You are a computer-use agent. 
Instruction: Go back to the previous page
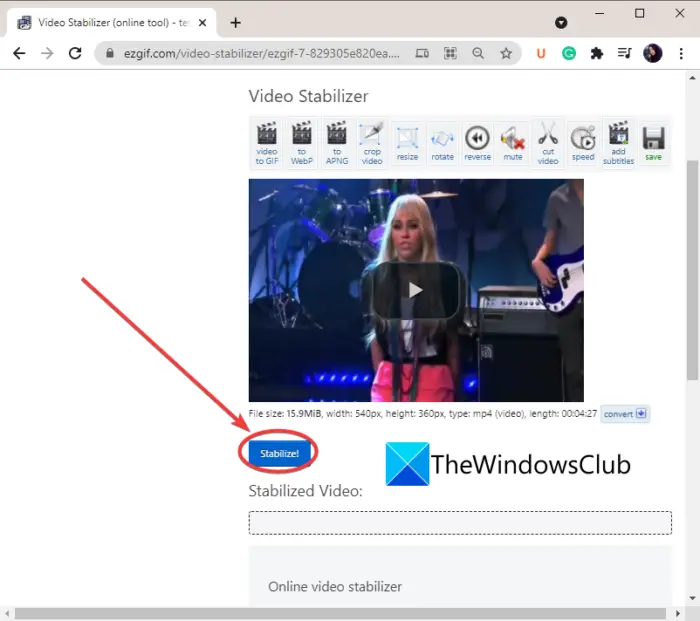[x=19, y=54]
